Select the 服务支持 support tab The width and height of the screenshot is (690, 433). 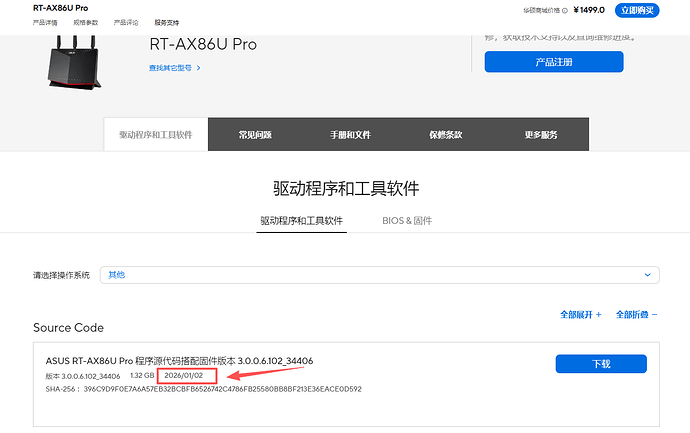(166, 22)
